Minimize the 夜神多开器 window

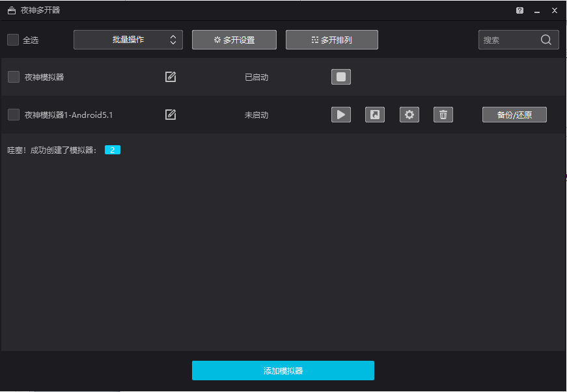coord(537,11)
